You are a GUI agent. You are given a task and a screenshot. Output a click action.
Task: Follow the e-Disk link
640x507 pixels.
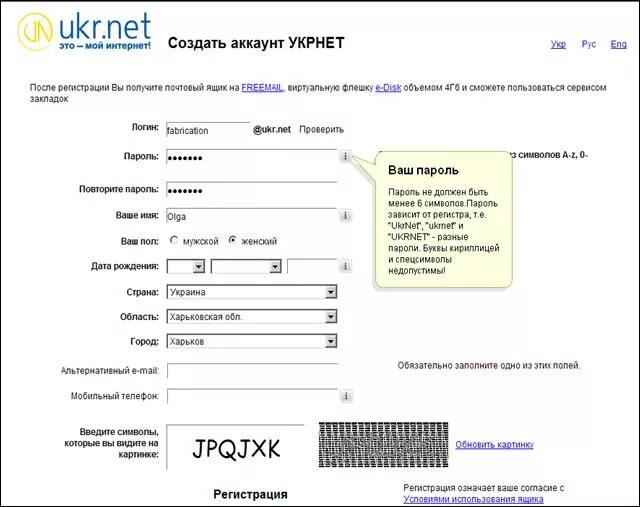388,87
